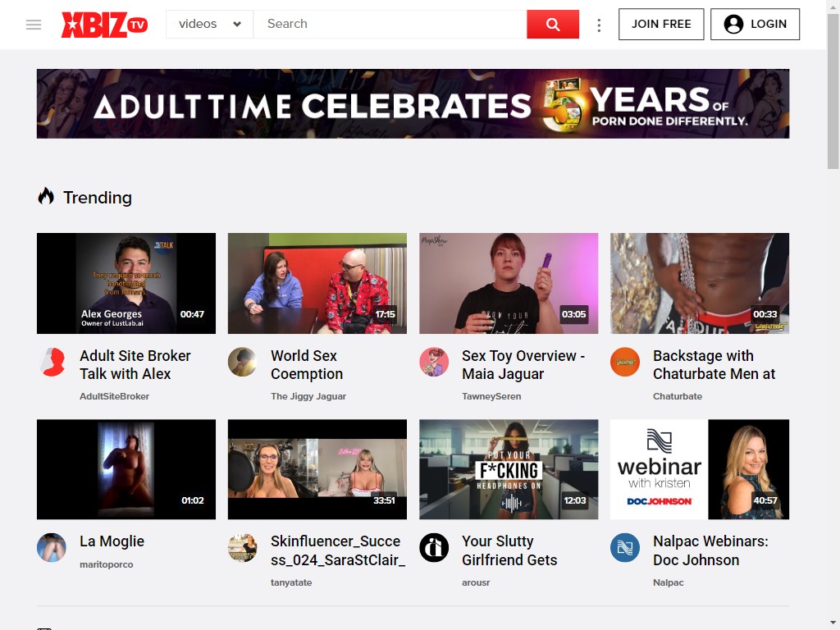Click the TawneySeren channel avatar
Image resolution: width=840 pixels, height=630 pixels.
tap(434, 362)
